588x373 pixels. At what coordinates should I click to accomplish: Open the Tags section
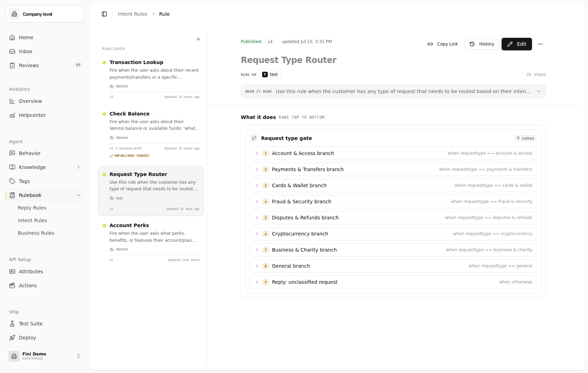[x=45, y=181]
